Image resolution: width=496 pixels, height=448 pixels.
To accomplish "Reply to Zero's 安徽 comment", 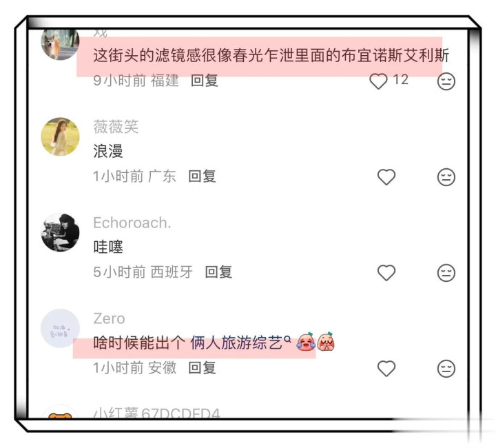I will coord(202,368).
